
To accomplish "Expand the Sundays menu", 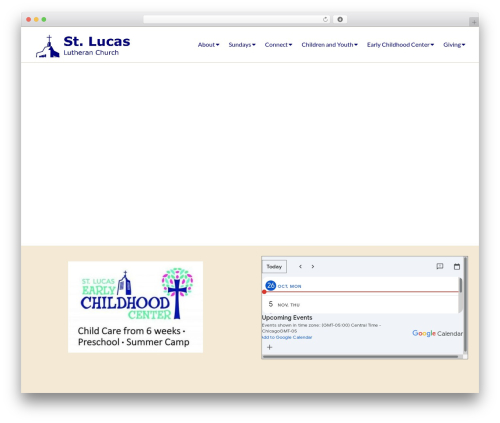I will (242, 45).
